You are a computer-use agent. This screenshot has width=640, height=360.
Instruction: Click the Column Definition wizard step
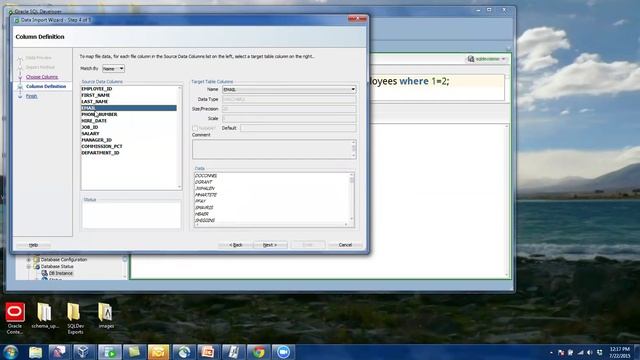point(46,87)
